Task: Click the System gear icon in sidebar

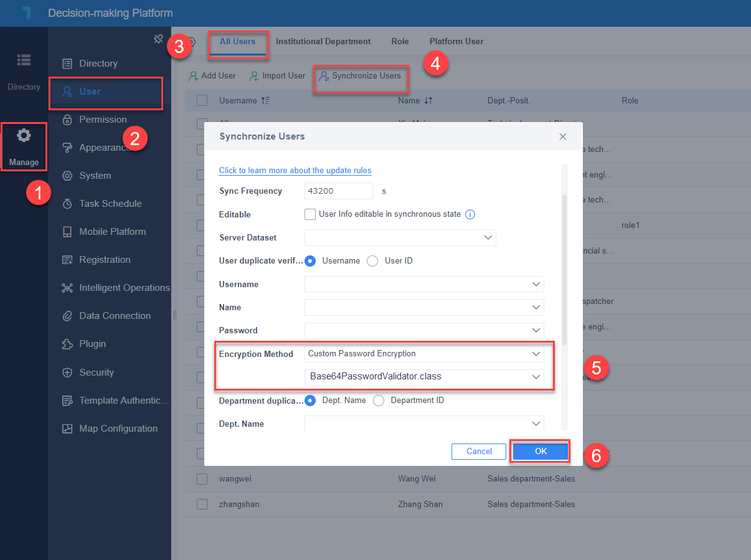Action: [x=67, y=176]
